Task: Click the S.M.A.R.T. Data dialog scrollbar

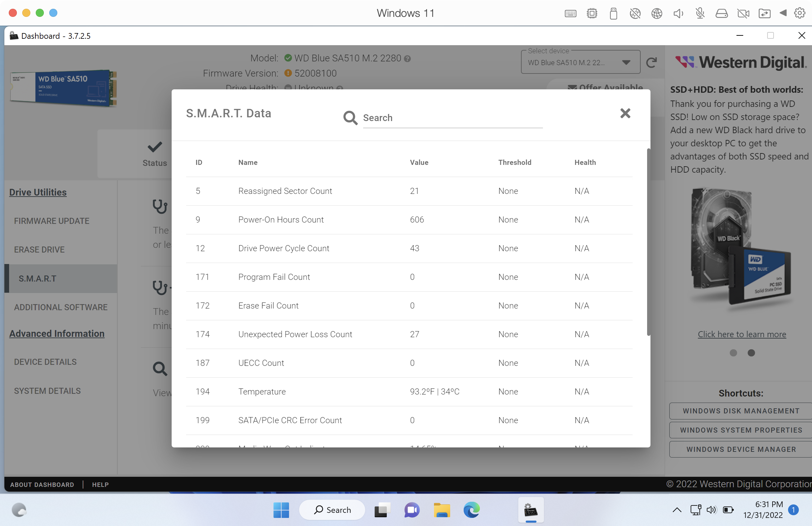Action: coord(648,242)
